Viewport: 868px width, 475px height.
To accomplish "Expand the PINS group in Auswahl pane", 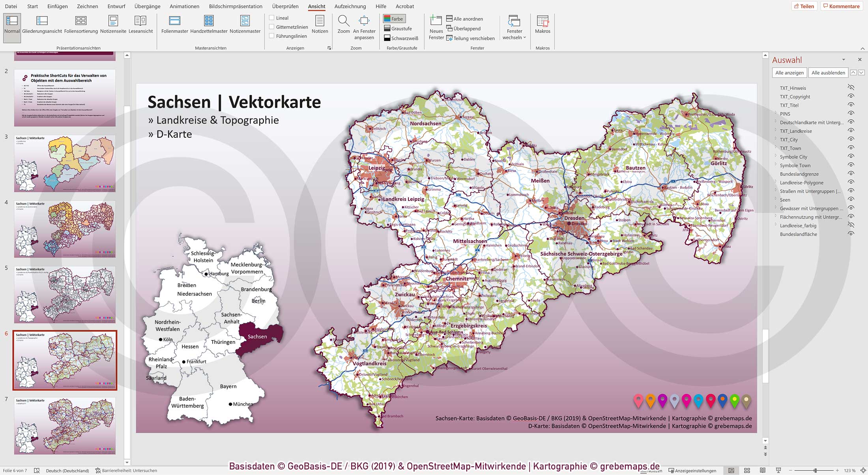I will pyautogui.click(x=776, y=114).
